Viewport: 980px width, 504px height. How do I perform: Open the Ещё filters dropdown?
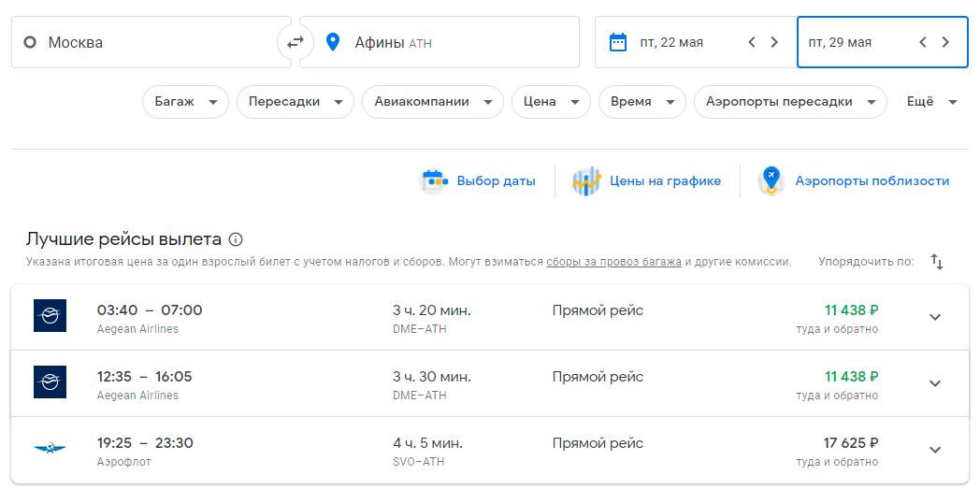click(932, 102)
